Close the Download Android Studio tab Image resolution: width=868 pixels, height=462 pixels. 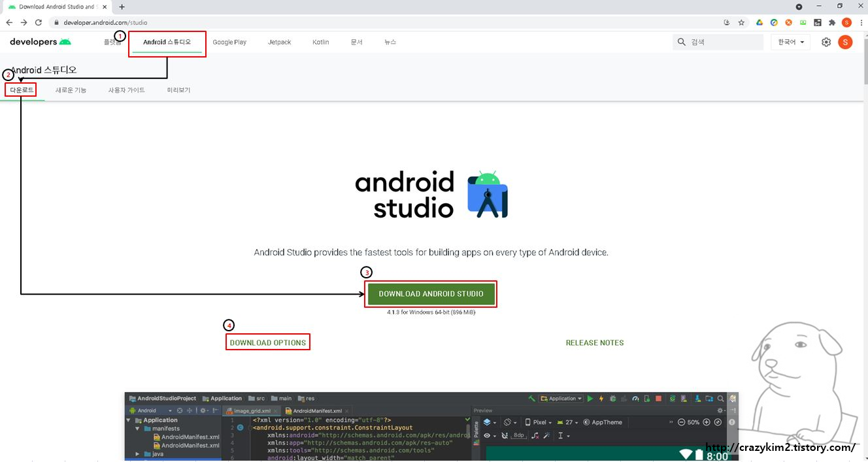click(x=106, y=7)
